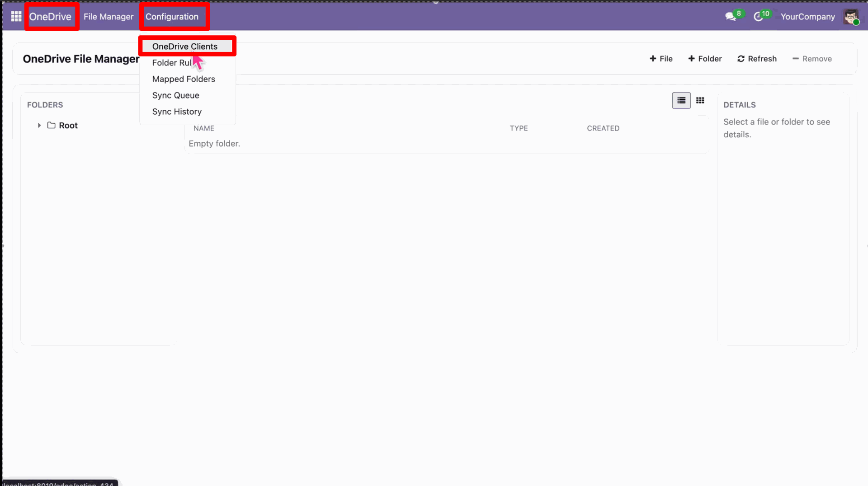This screenshot has height=486, width=868.
Task: Choose Mapped Folders from the menu
Action: pyautogui.click(x=184, y=79)
